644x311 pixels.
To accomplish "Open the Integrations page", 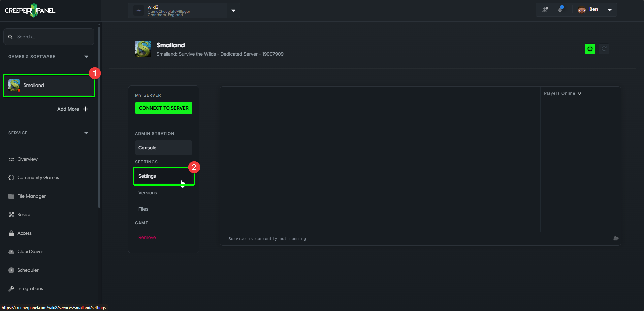I will pyautogui.click(x=30, y=289).
